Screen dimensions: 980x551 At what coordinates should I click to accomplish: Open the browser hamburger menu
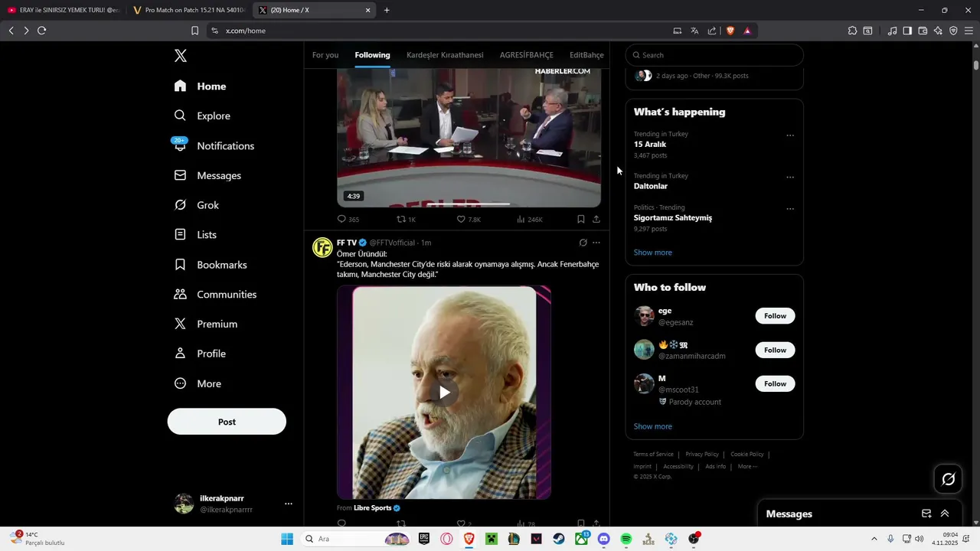(x=969, y=31)
